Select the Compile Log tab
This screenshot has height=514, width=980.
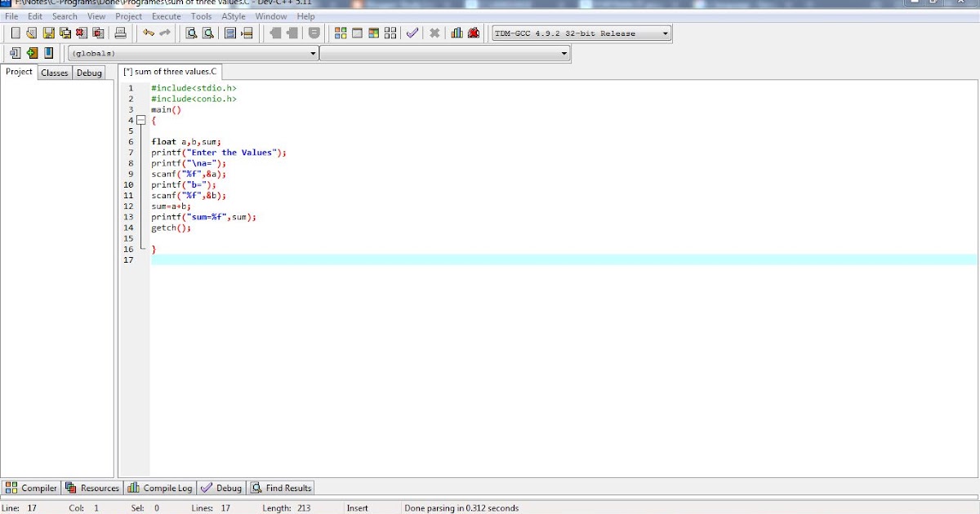click(x=159, y=487)
